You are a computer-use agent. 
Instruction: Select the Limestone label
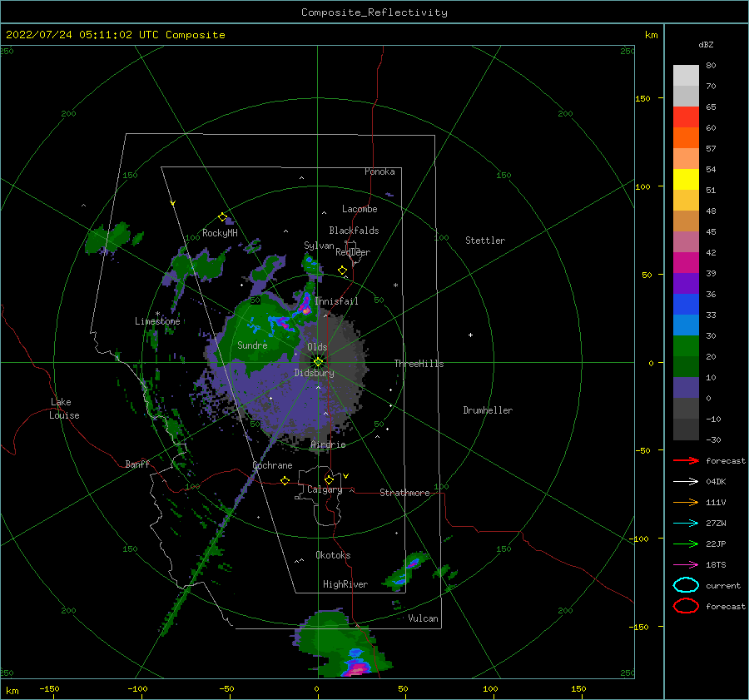[x=157, y=321]
